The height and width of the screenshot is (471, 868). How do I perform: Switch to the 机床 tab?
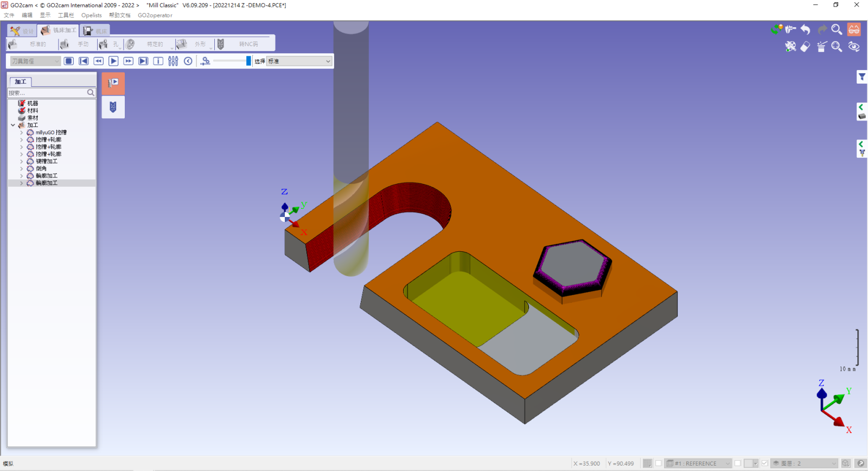point(95,31)
